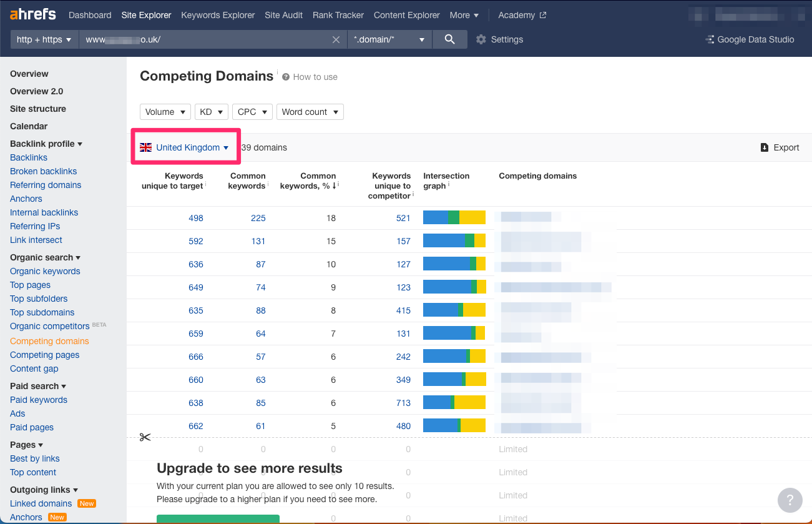
Task: Open the Volume filter dropdown
Action: [x=165, y=112]
